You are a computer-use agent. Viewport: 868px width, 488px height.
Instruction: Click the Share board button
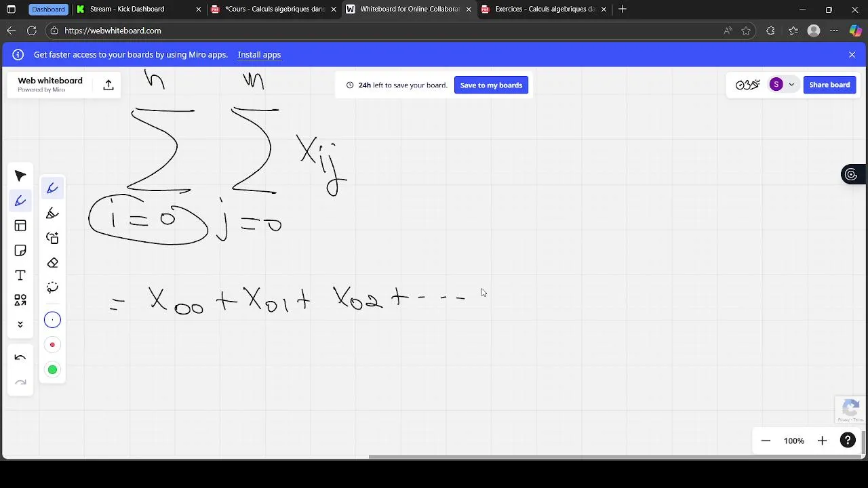point(829,85)
